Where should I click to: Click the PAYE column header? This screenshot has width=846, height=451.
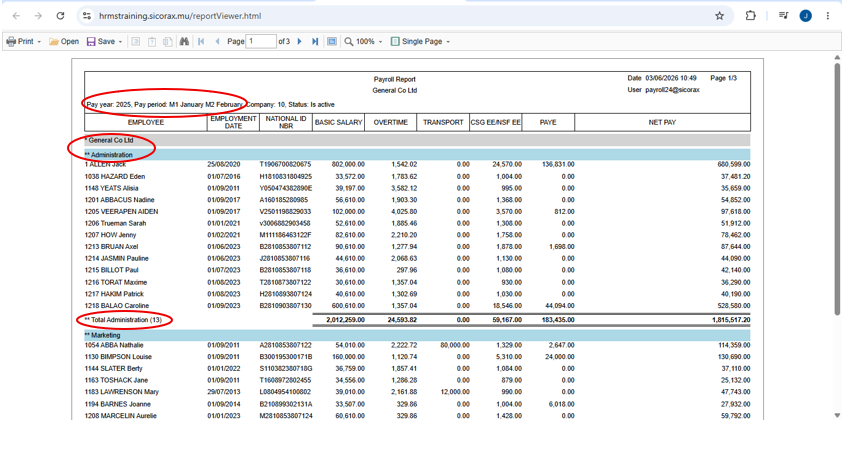(548, 122)
